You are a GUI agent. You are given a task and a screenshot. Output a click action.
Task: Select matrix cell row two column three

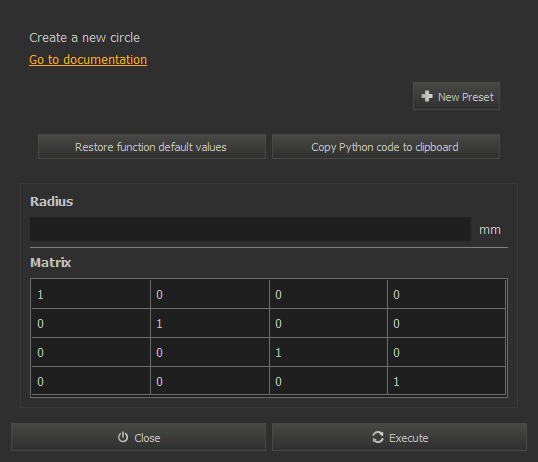[x=328, y=323]
